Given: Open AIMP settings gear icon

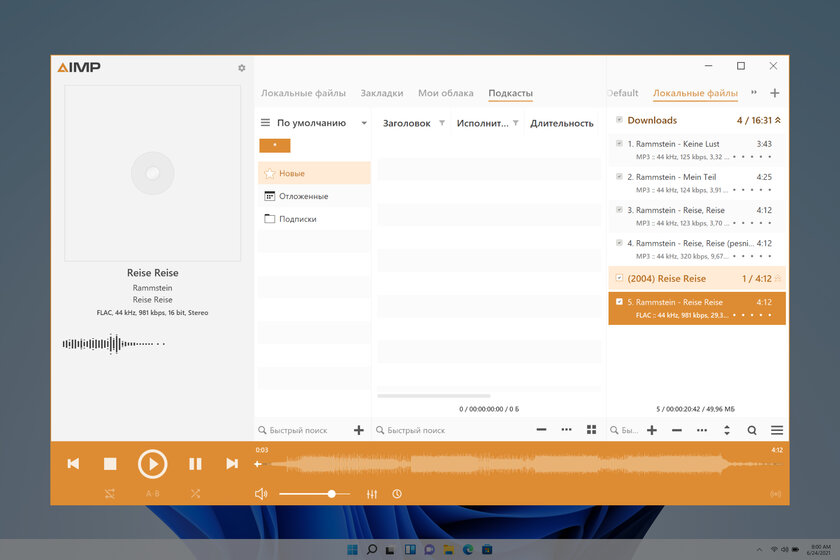Looking at the screenshot, I should [242, 68].
